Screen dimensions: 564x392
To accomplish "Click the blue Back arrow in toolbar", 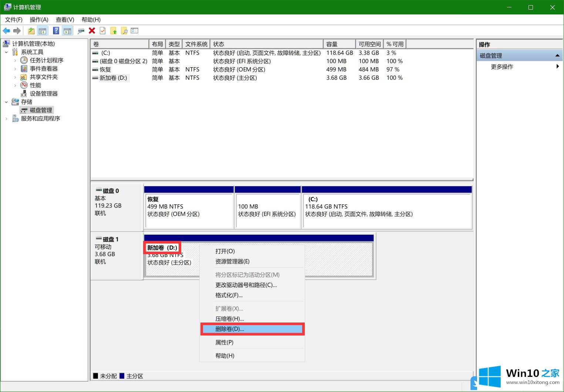I will pos(6,31).
